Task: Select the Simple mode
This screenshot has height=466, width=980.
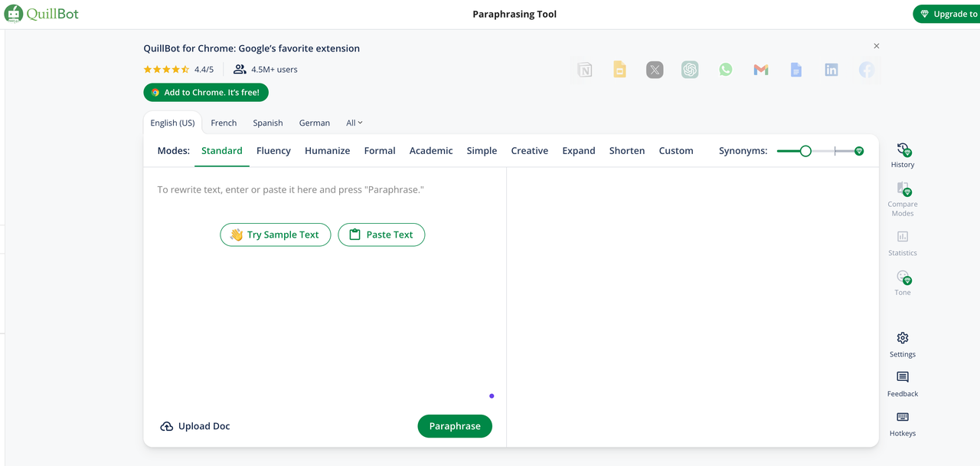Action: [x=482, y=151]
